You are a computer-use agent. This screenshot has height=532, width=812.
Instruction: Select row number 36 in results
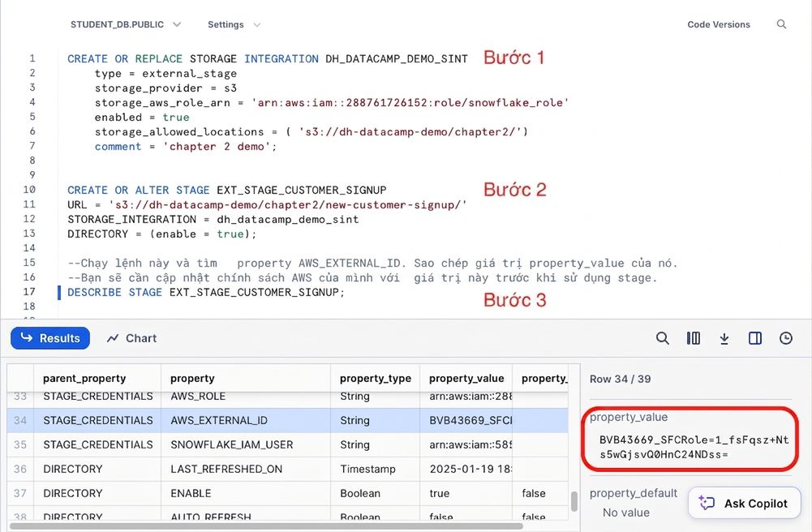coord(20,469)
